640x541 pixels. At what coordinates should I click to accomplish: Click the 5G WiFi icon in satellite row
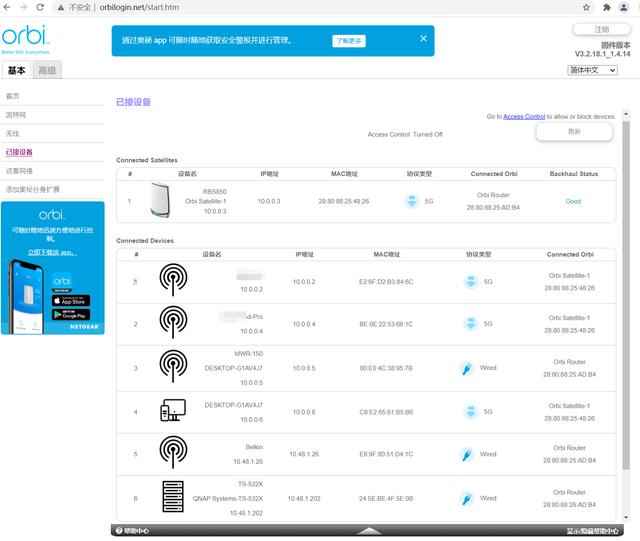[412, 201]
